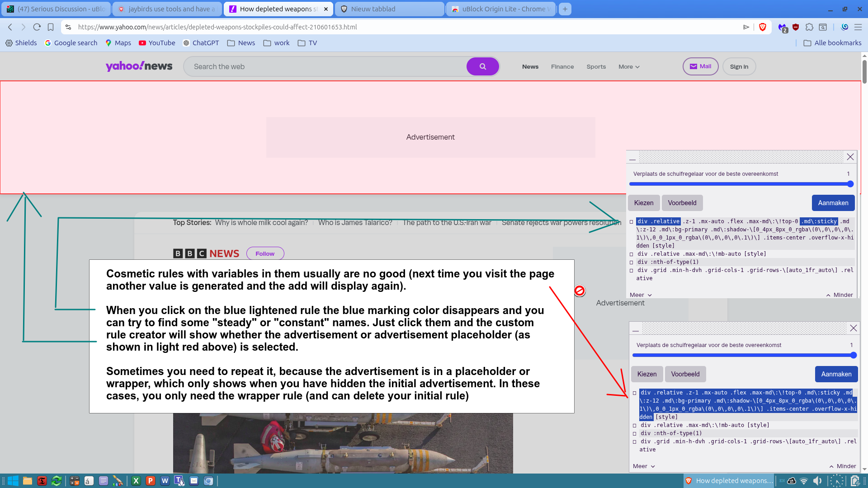Click the Wi-Fi network tray icon
868x488 pixels.
(x=804, y=481)
